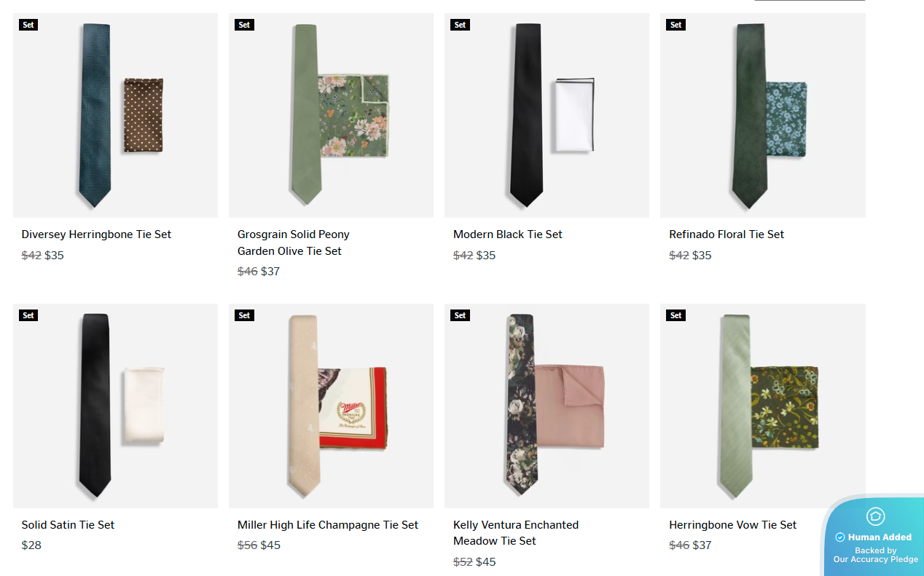924x576 pixels.
Task: Open the Refinado Floral Tie Set link
Action: point(727,234)
